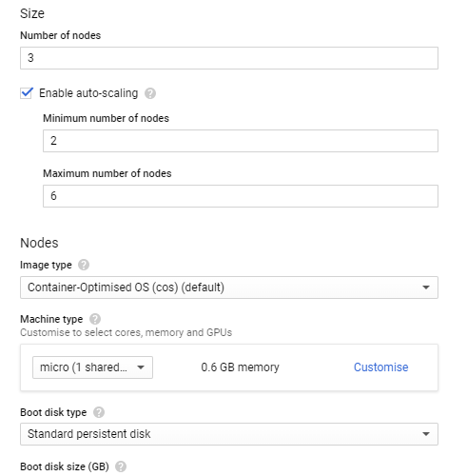Click the 'Number of nodes' label text
The height and width of the screenshot is (476, 467).
point(61,35)
